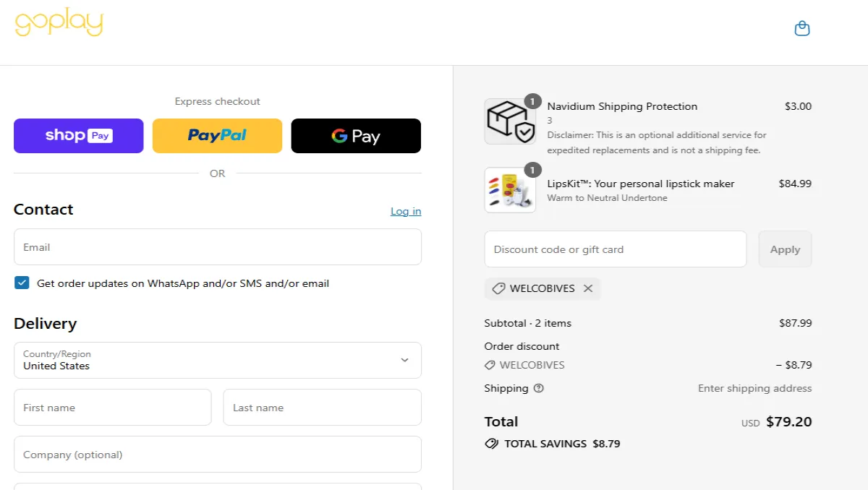Select the First name field

click(x=112, y=407)
